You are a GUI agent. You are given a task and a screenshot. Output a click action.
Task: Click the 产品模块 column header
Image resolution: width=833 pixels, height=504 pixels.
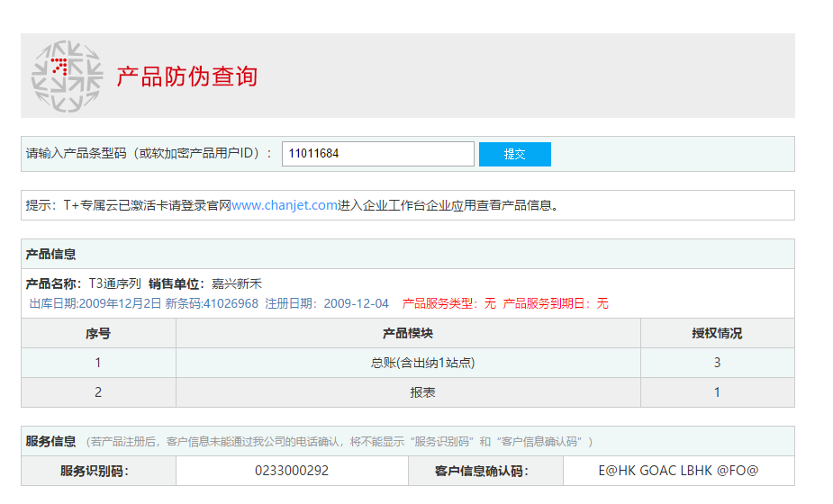pos(408,333)
